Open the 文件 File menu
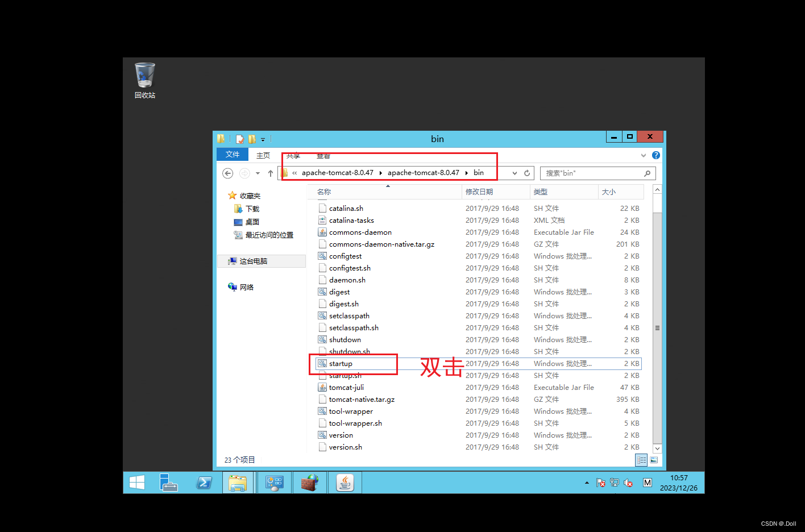This screenshot has width=805, height=532. [x=233, y=155]
